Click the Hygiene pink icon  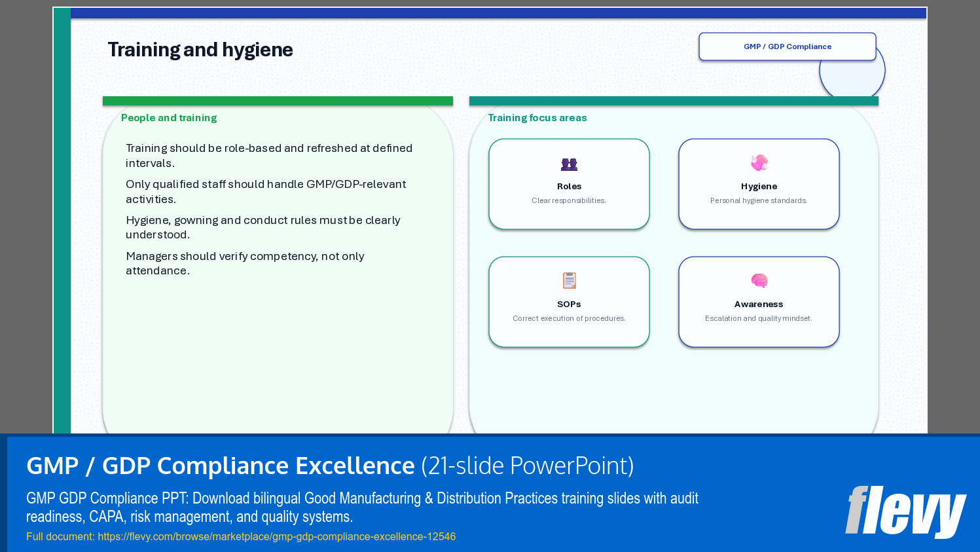tap(759, 162)
